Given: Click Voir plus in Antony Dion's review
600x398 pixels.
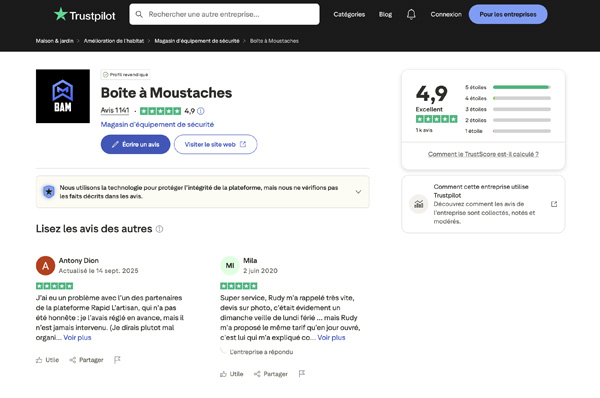Looking at the screenshot, I should click(77, 338).
